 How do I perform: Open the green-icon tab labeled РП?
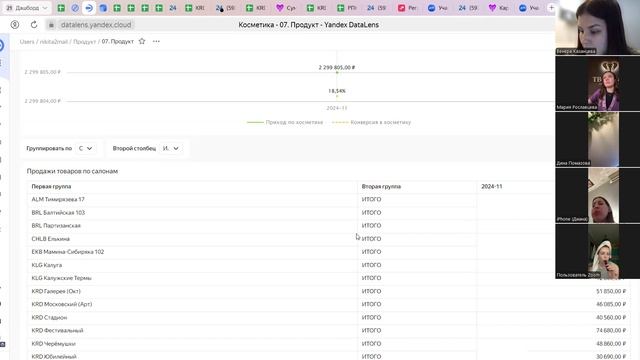(x=347, y=8)
